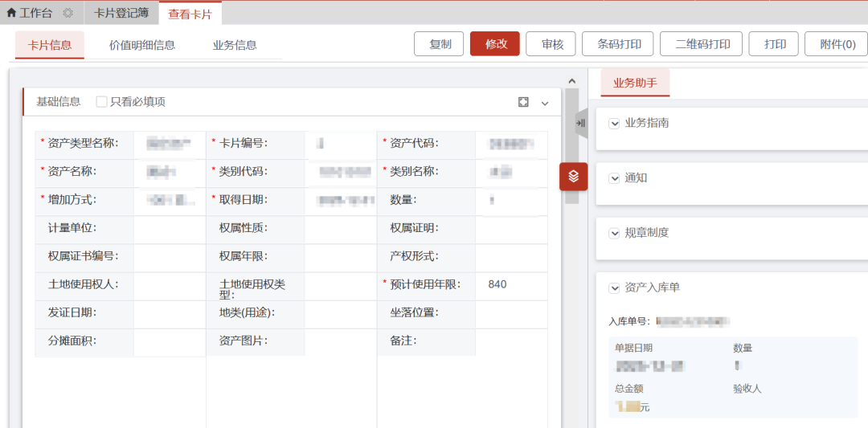Click the 权属证书编号 field

[x=170, y=258]
